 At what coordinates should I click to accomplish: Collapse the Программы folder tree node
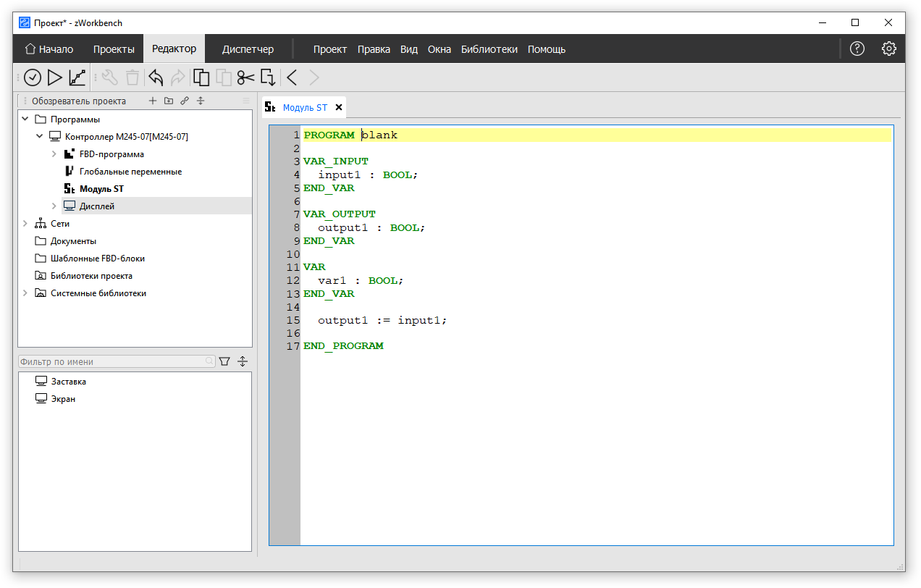tap(25, 119)
